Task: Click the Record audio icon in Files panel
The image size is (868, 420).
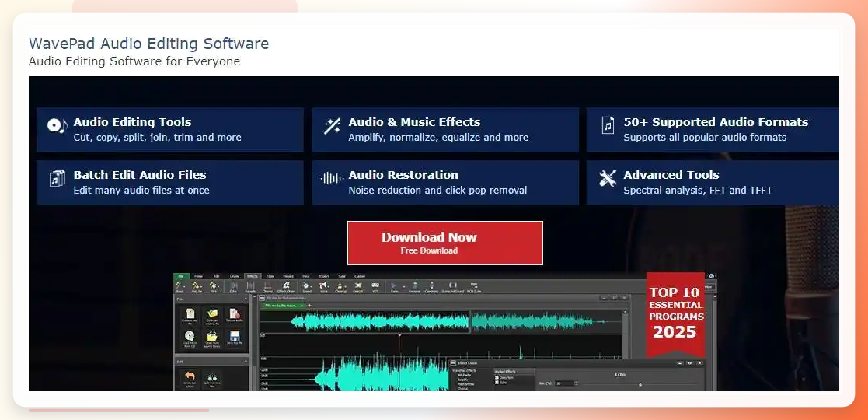Action: (235, 315)
